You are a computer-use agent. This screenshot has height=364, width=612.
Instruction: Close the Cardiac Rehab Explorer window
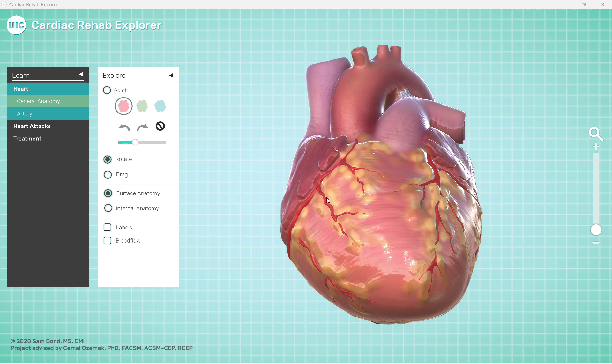coord(602,4)
